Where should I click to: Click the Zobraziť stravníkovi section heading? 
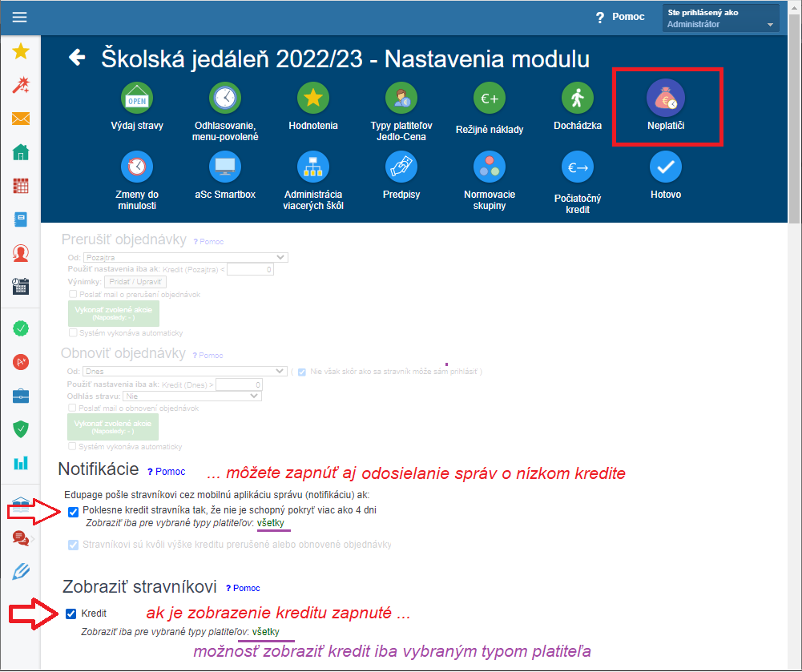[139, 586]
